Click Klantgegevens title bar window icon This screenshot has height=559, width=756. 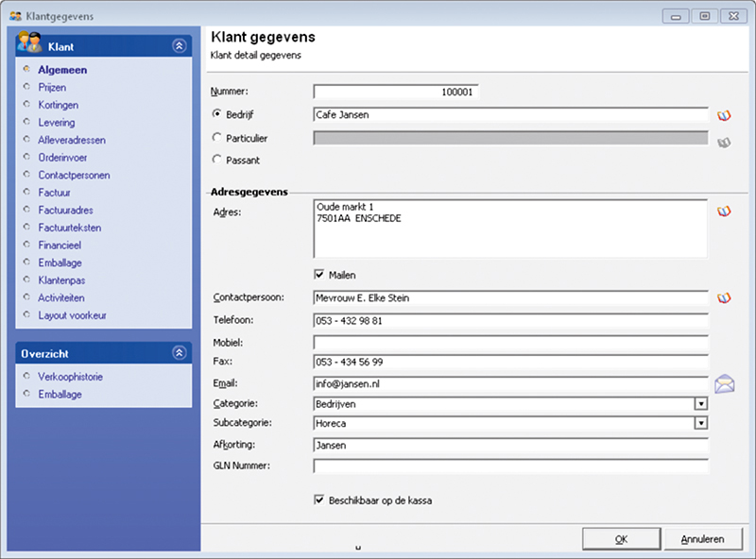[x=15, y=16]
